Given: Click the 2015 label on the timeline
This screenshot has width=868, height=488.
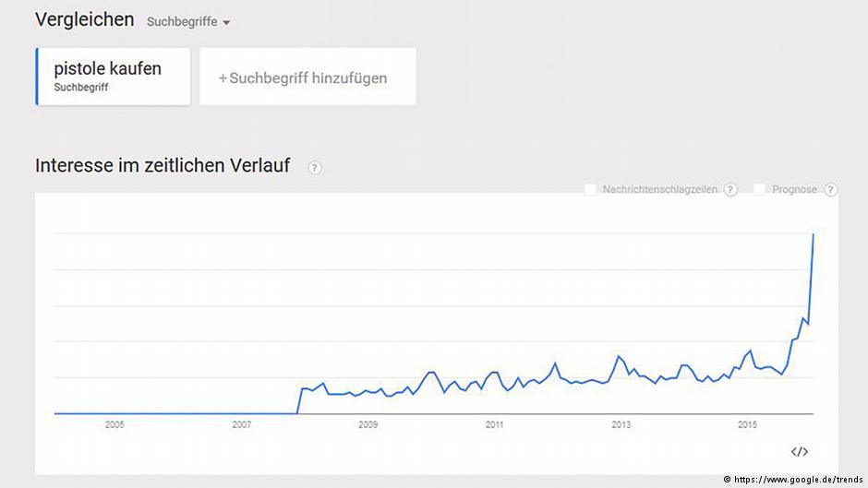Looking at the screenshot, I should pyautogui.click(x=747, y=425).
